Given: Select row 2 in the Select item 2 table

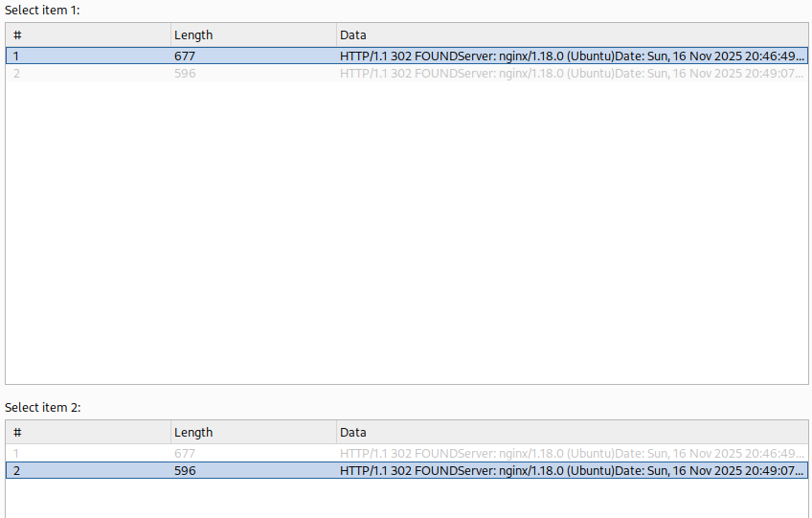Looking at the screenshot, I should [407, 470].
